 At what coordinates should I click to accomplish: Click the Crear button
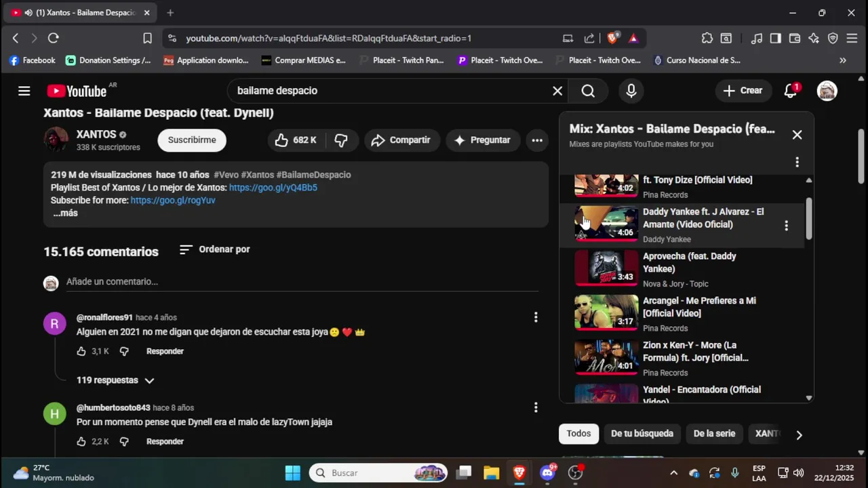[743, 91]
